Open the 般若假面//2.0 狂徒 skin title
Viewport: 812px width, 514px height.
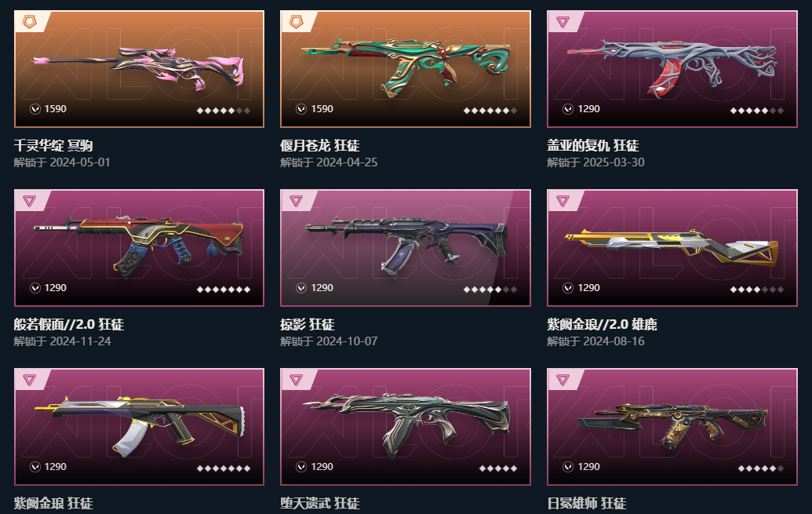tap(69, 324)
